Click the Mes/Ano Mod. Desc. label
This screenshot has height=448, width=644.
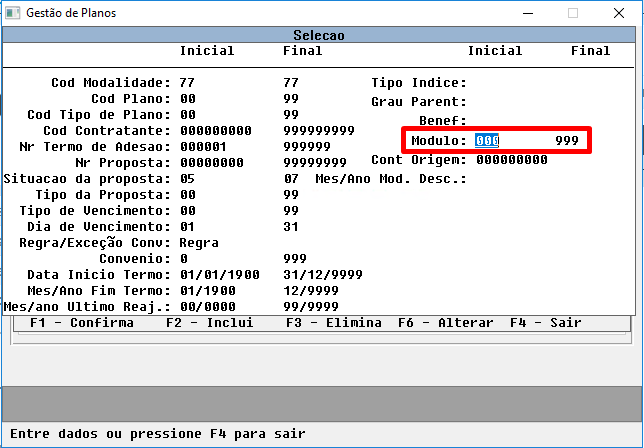[x=391, y=179]
